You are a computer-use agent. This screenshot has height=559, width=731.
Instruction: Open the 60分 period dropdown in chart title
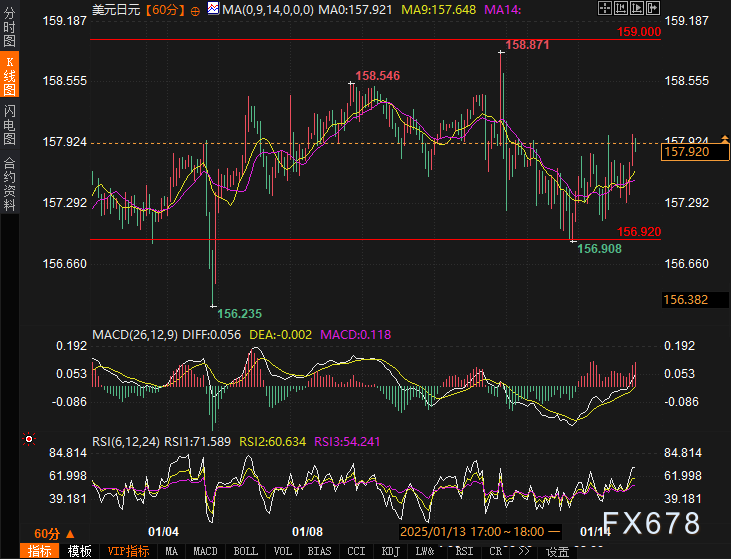164,9
